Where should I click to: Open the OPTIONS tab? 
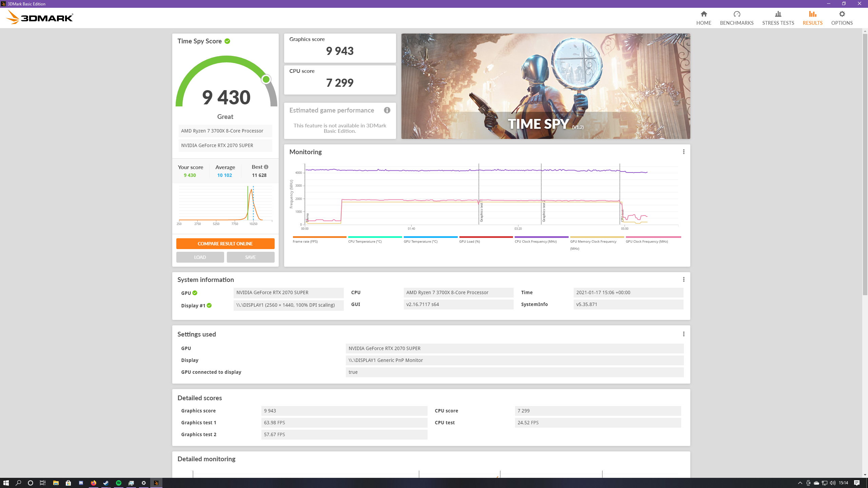[842, 18]
